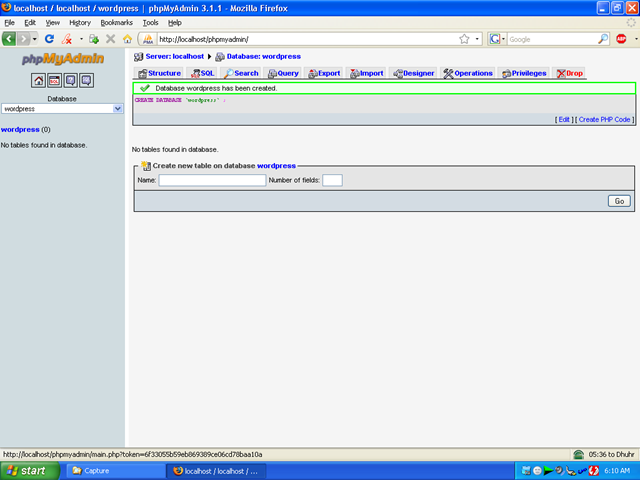Click the search magnifier in Google box
The image size is (640, 480).
[x=603, y=39]
